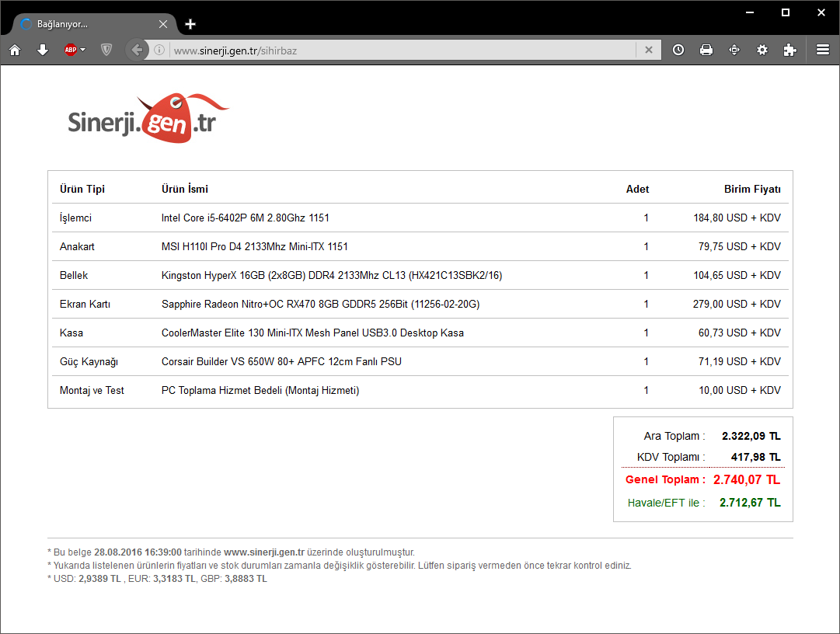The image size is (840, 634).
Task: Click the Print icon in the toolbar
Action: click(706, 50)
